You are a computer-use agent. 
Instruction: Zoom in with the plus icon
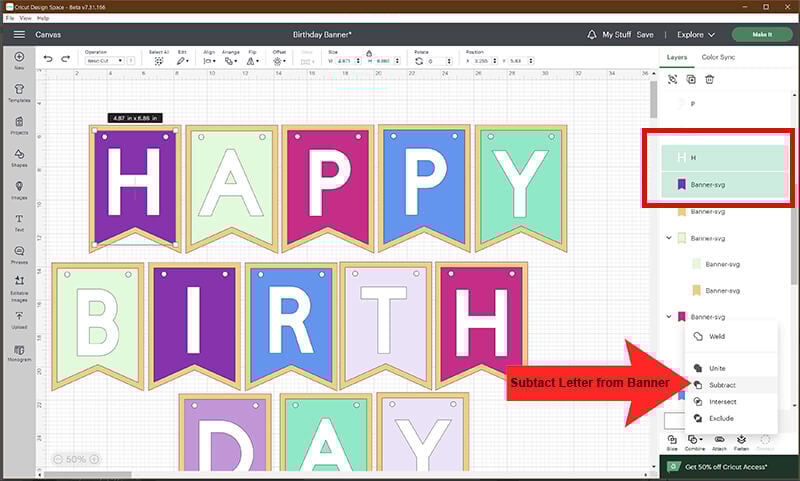coord(94,459)
